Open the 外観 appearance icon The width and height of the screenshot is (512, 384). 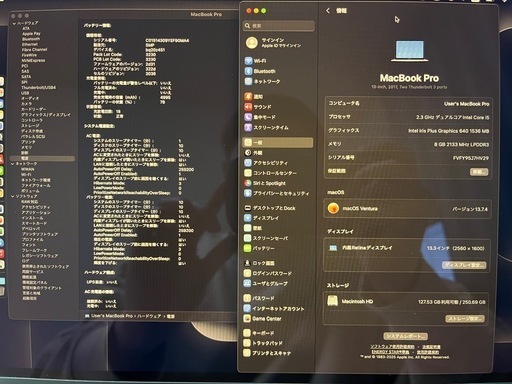pos(248,153)
